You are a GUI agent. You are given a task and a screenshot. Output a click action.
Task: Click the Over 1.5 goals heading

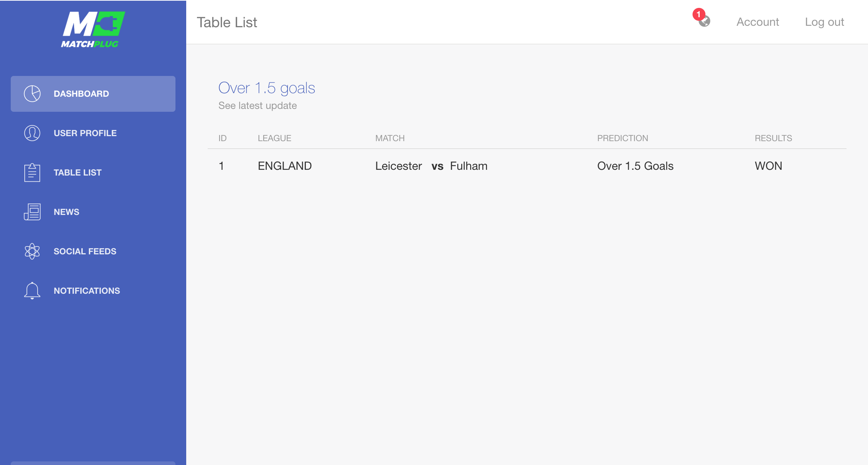pos(267,88)
